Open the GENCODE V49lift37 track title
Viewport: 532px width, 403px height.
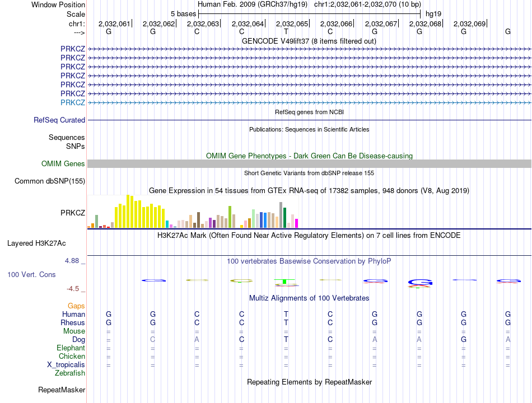point(309,41)
